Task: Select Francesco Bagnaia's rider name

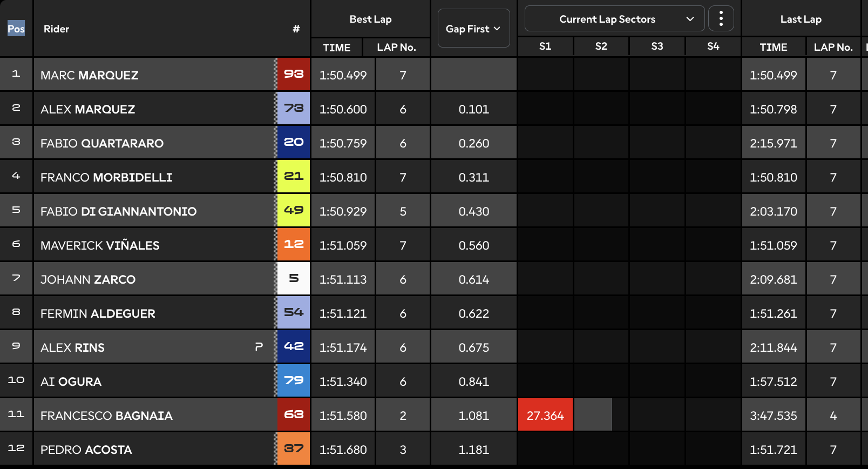Action: pyautogui.click(x=106, y=416)
